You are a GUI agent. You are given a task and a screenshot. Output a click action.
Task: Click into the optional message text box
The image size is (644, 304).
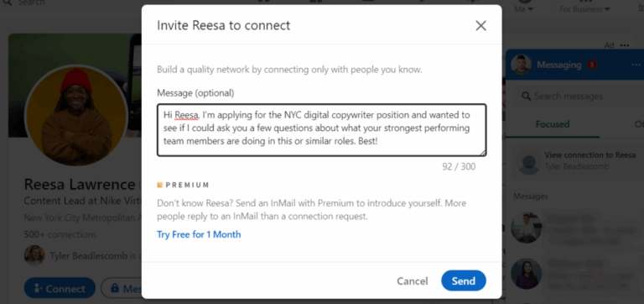322,130
